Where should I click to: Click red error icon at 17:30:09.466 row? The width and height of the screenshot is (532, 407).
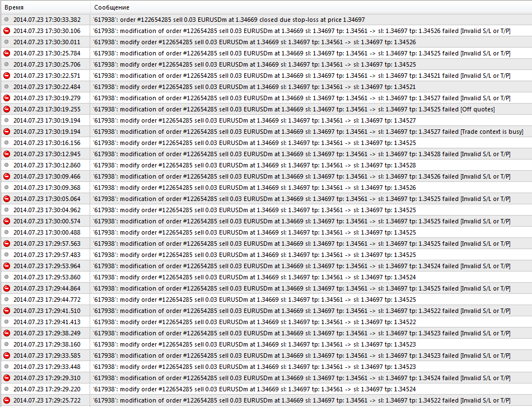pyautogui.click(x=7, y=176)
